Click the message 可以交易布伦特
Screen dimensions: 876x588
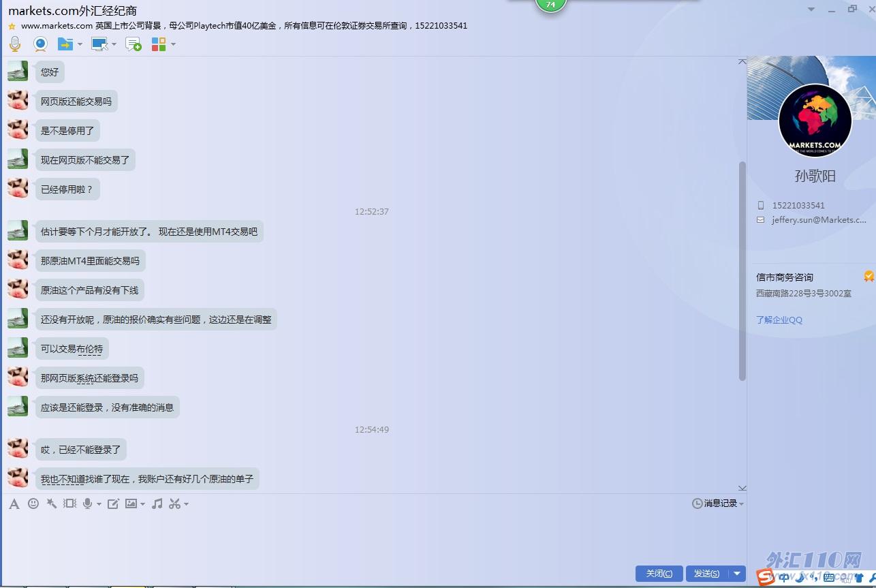[72, 349]
